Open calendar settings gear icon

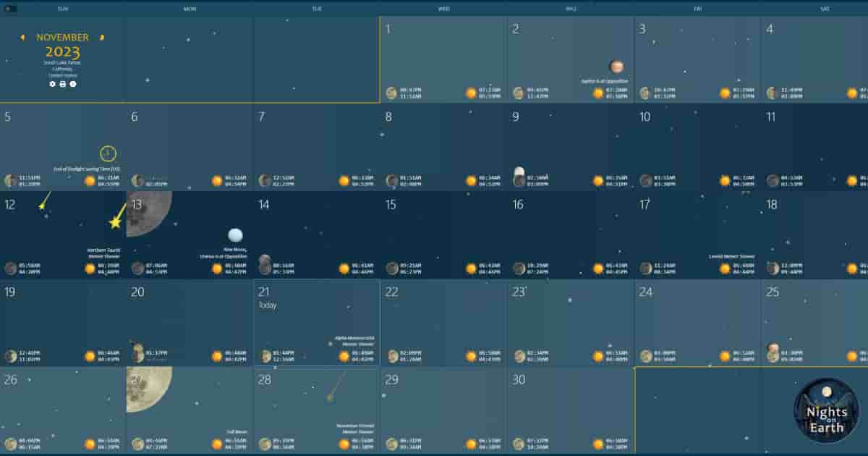[x=52, y=84]
